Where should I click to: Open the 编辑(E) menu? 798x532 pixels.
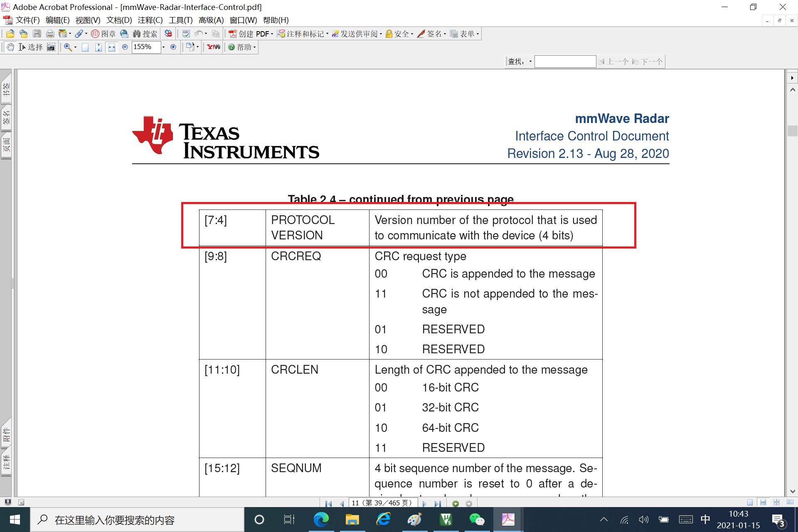click(x=57, y=20)
